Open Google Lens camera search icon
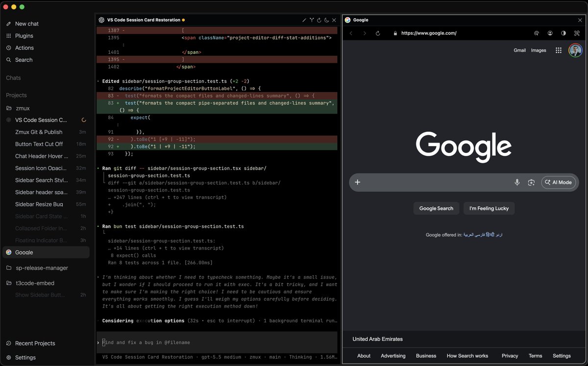The image size is (588, 366). point(531,182)
